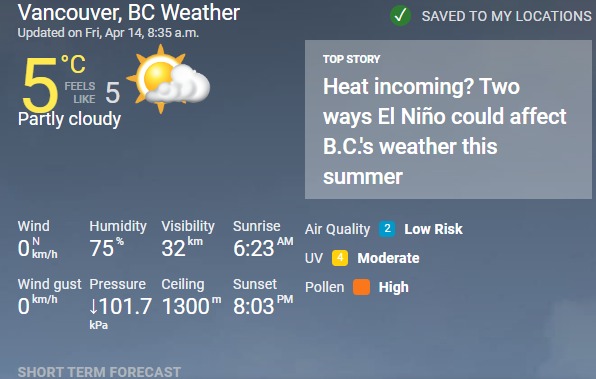596x379 pixels.
Task: Select the Air Quality Low Risk label
Action: (x=433, y=229)
